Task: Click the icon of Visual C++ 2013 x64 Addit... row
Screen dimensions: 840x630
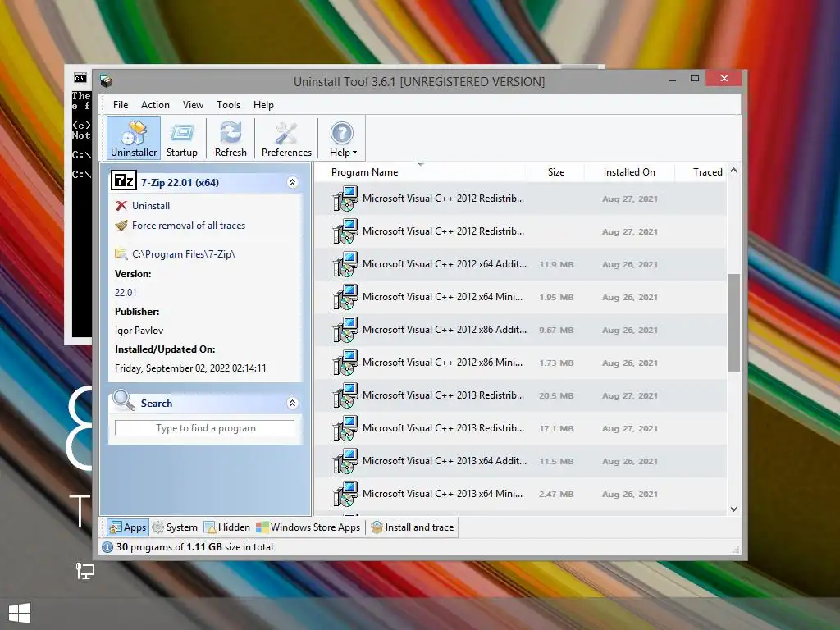Action: click(x=345, y=461)
